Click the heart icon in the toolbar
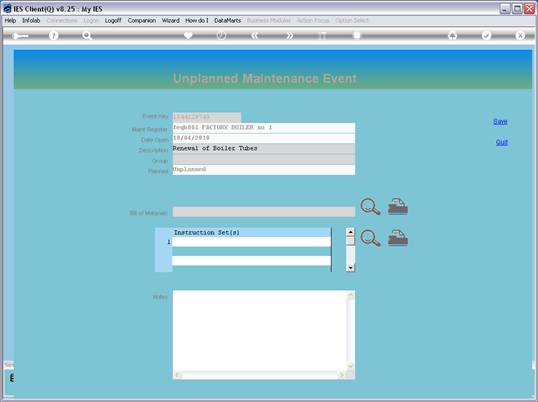 [188, 35]
